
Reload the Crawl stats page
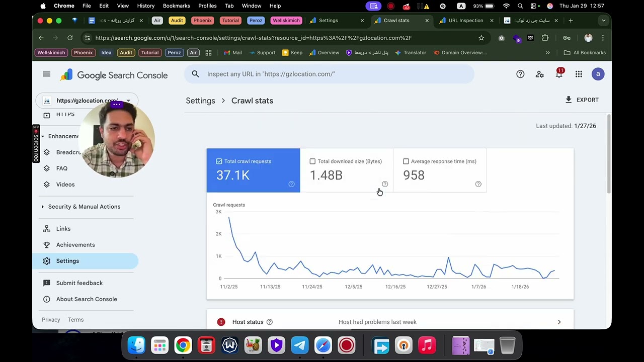pos(70,38)
